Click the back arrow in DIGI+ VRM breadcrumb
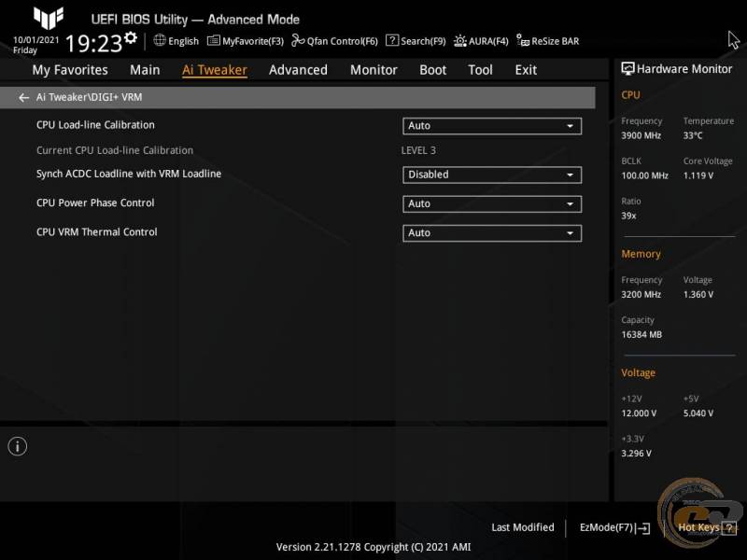Viewport: 747px width, 560px height. click(23, 98)
